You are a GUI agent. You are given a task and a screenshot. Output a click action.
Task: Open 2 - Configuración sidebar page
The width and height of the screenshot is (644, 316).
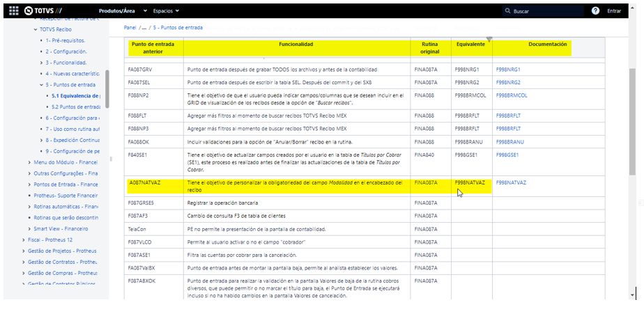point(66,52)
